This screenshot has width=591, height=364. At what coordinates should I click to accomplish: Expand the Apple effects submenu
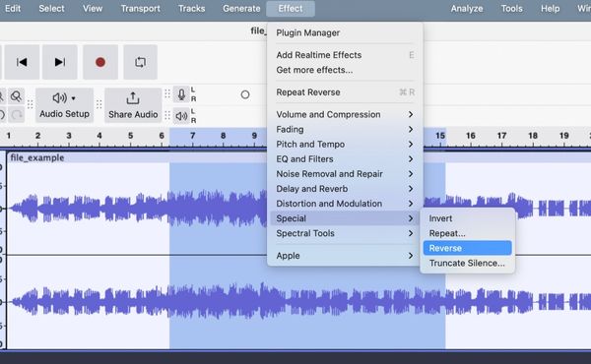tap(345, 256)
